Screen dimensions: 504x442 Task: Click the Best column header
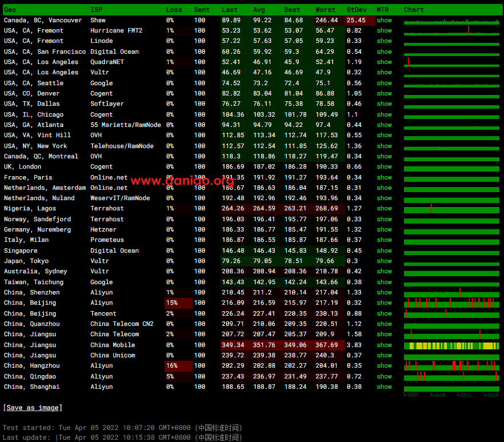[292, 10]
